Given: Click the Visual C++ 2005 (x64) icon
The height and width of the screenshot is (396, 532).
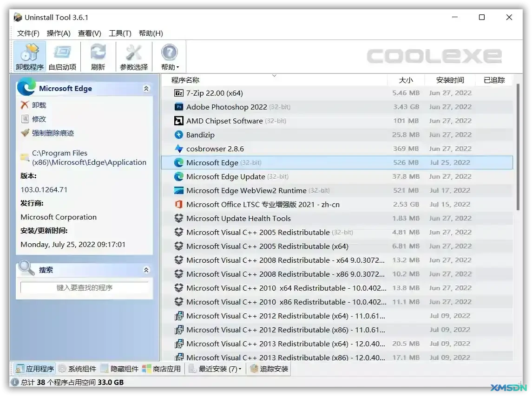Looking at the screenshot, I should click(179, 246).
